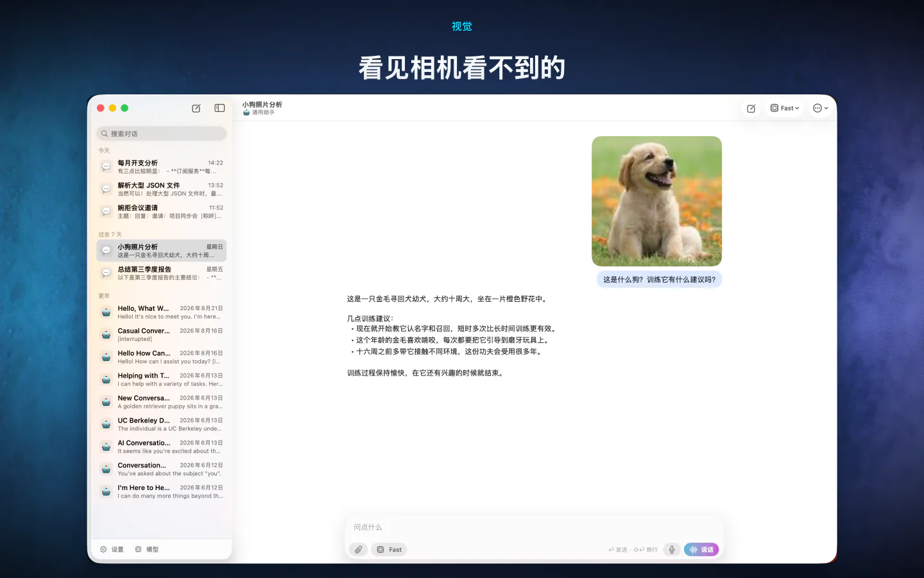Screen dimensions: 924x578
Task: Click the 问点什么 message input field
Action: click(x=534, y=527)
